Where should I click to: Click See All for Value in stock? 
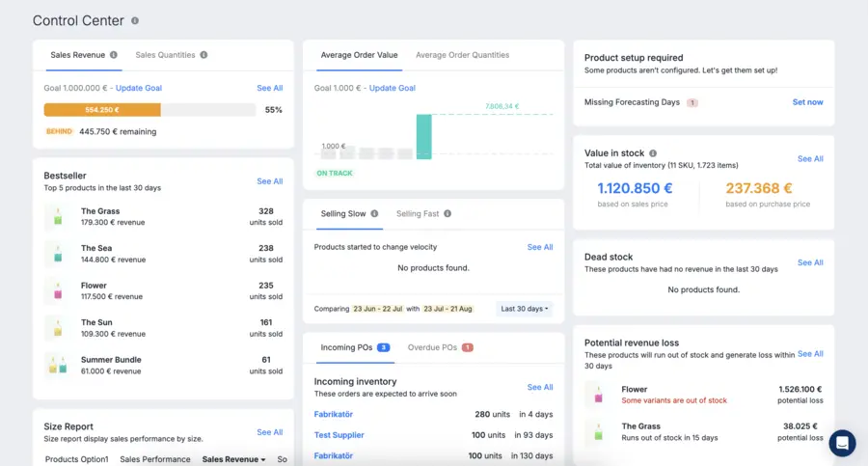810,158
